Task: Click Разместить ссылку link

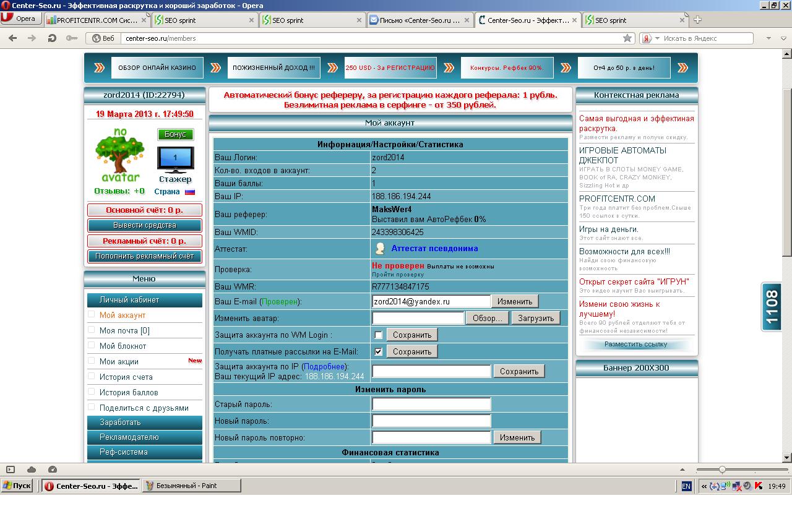Action: point(636,344)
